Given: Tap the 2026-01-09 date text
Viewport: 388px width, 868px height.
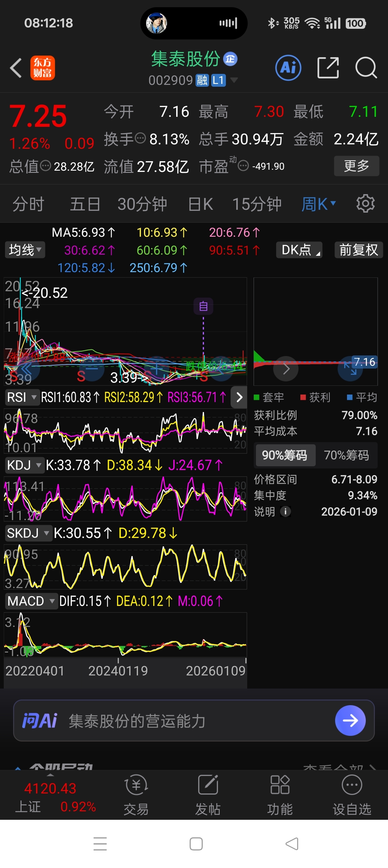Looking at the screenshot, I should coord(349,512).
